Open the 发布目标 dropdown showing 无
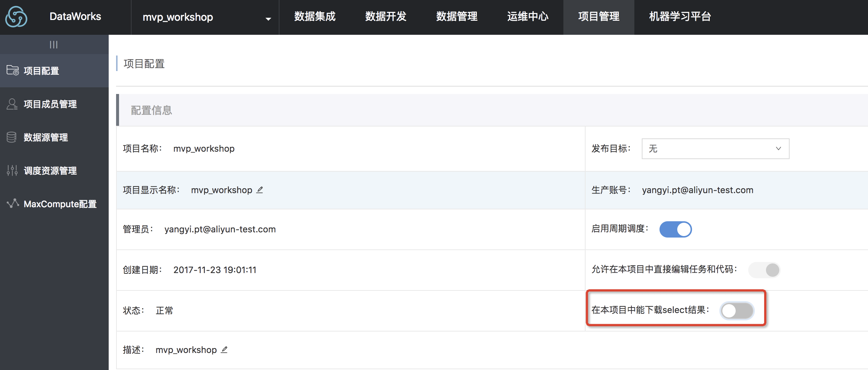This screenshot has width=868, height=370. tap(715, 149)
